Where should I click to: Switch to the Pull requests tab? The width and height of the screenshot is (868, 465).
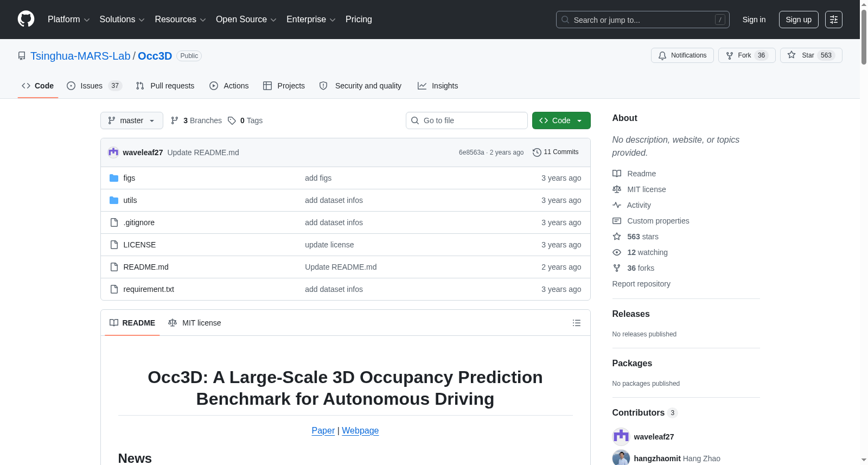click(x=165, y=86)
